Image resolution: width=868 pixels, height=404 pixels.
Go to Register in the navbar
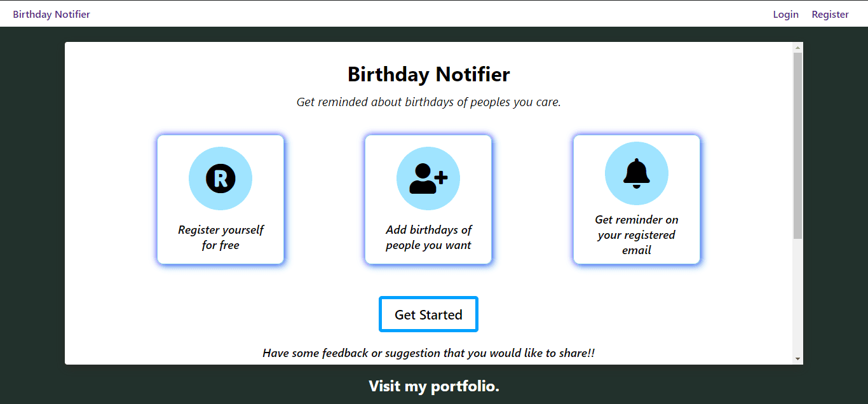pyautogui.click(x=830, y=15)
